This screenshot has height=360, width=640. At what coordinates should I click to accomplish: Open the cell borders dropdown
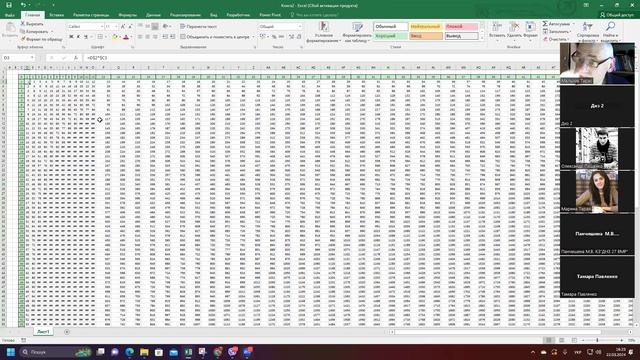[106, 37]
